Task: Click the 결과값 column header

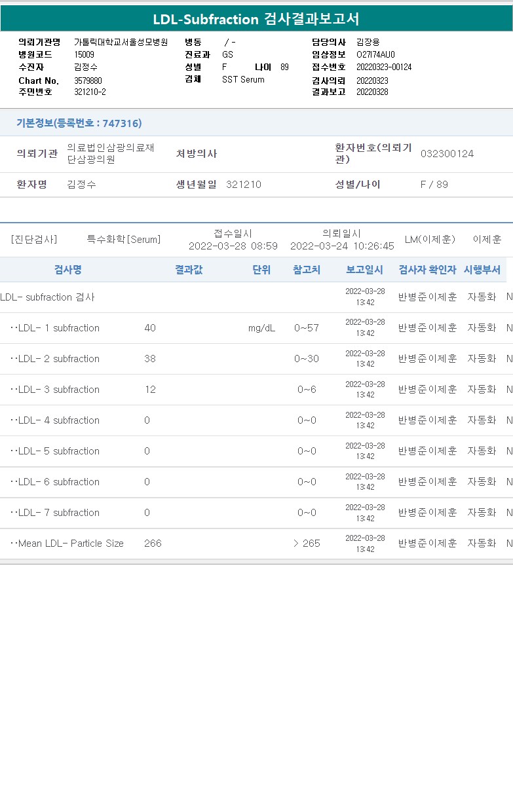Action: click(189, 270)
